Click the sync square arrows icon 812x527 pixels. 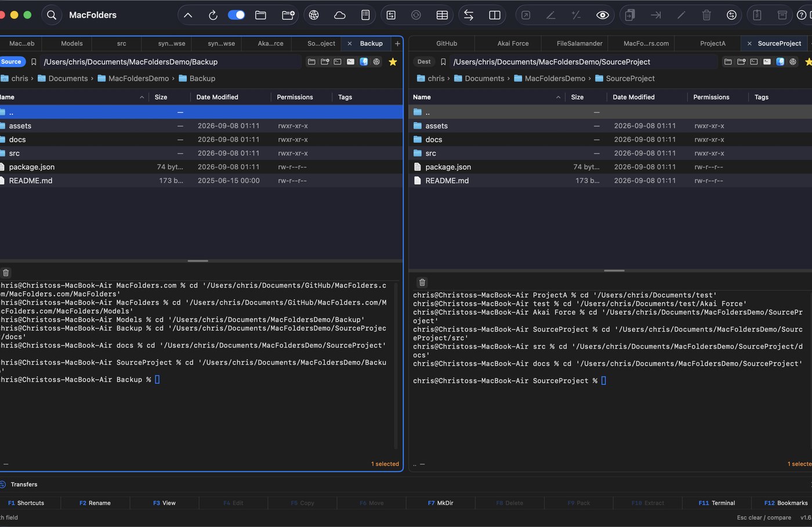[x=391, y=15]
